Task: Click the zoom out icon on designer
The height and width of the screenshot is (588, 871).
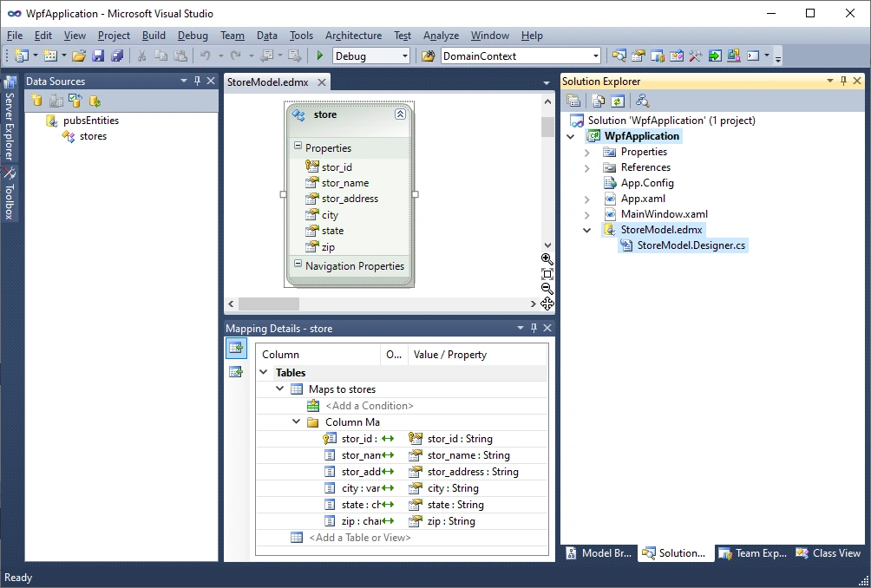Action: coord(547,289)
